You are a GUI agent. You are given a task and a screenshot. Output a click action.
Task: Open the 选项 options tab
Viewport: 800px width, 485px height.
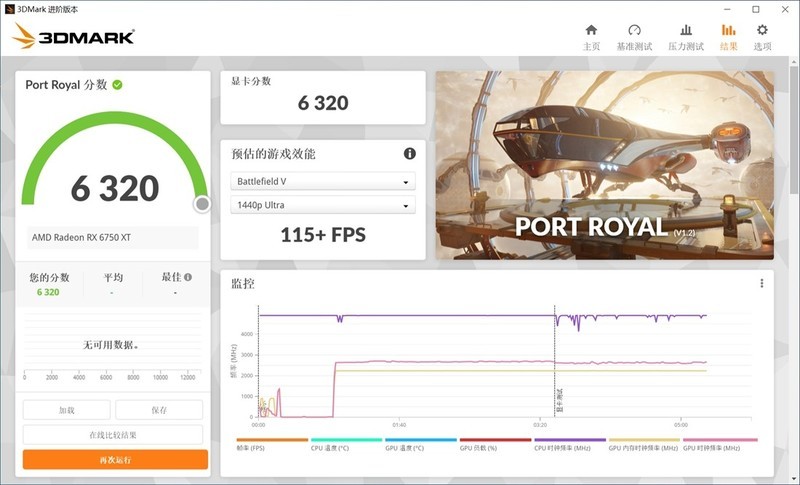tap(762, 38)
